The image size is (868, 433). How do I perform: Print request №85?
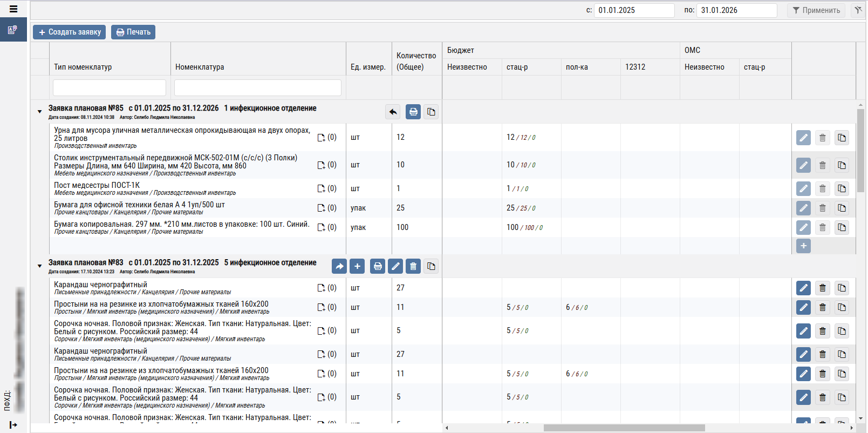pos(413,112)
